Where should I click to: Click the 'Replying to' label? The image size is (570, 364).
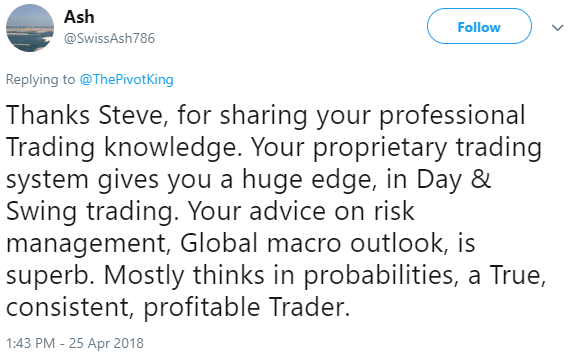point(40,79)
